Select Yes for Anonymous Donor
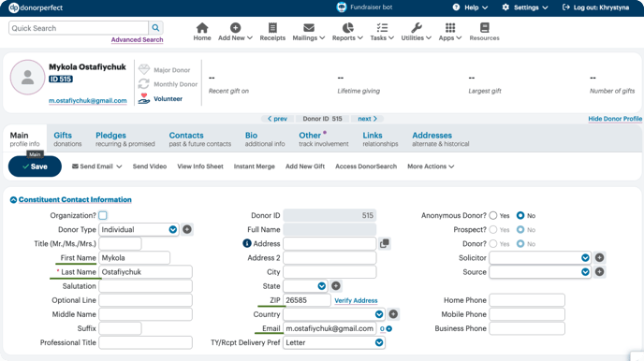The width and height of the screenshot is (644, 361). pyautogui.click(x=493, y=215)
